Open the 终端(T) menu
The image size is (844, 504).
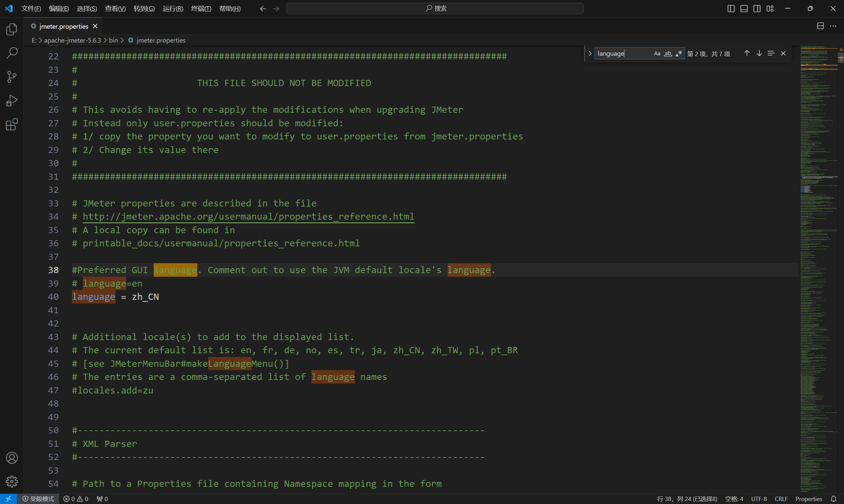(x=201, y=9)
